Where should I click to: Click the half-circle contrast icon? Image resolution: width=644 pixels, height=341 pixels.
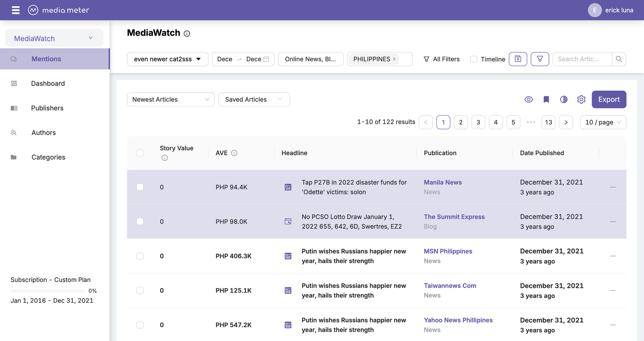[563, 100]
